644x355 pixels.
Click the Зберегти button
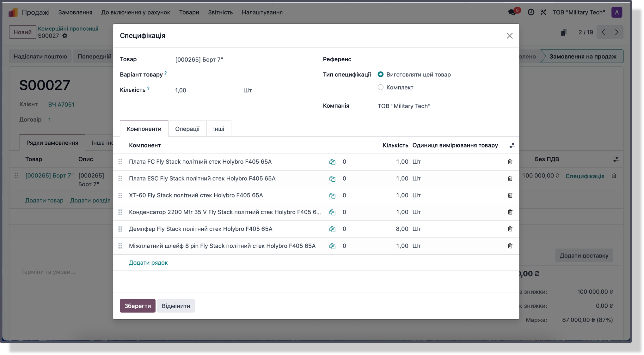click(138, 306)
